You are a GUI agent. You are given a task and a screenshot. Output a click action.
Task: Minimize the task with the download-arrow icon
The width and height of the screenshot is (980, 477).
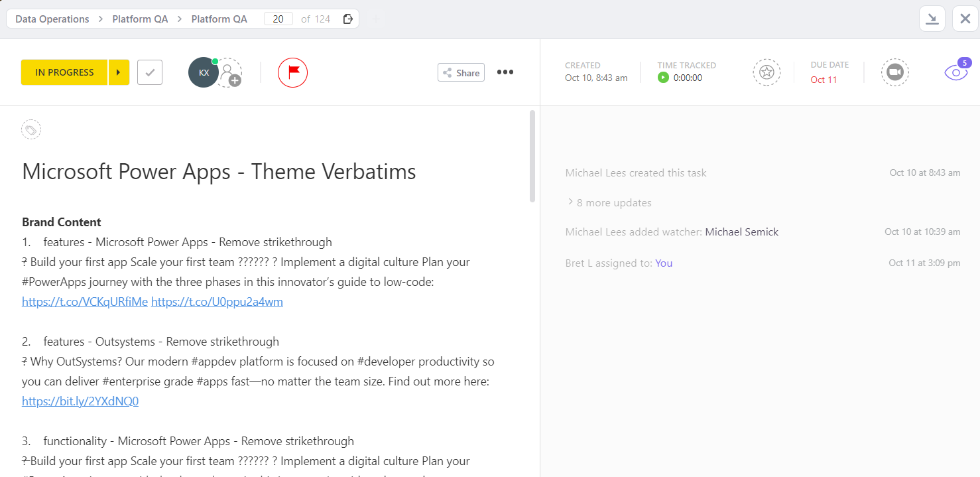(x=932, y=19)
